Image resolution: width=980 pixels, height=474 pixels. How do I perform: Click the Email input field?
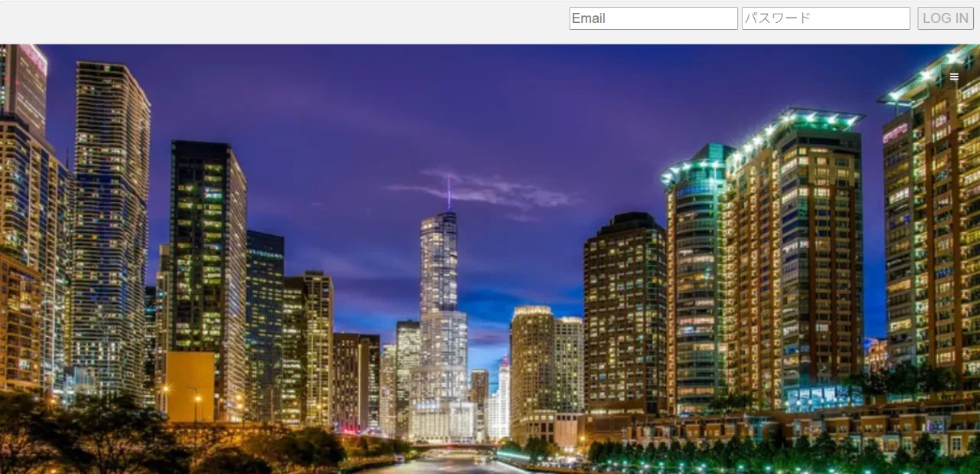tap(653, 18)
